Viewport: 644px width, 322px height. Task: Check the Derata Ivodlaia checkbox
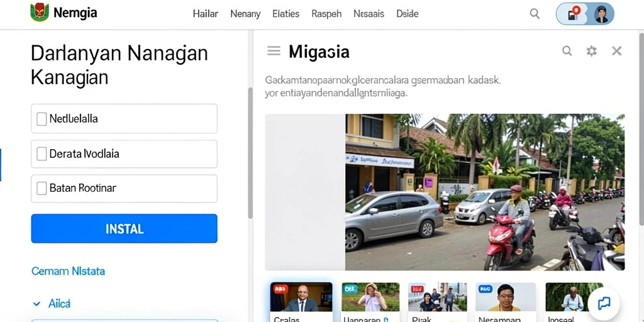click(x=42, y=154)
